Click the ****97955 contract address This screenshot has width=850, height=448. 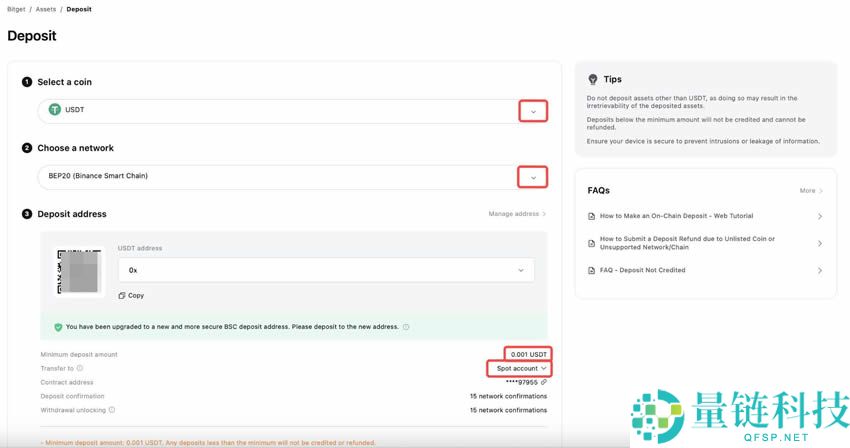click(x=521, y=382)
